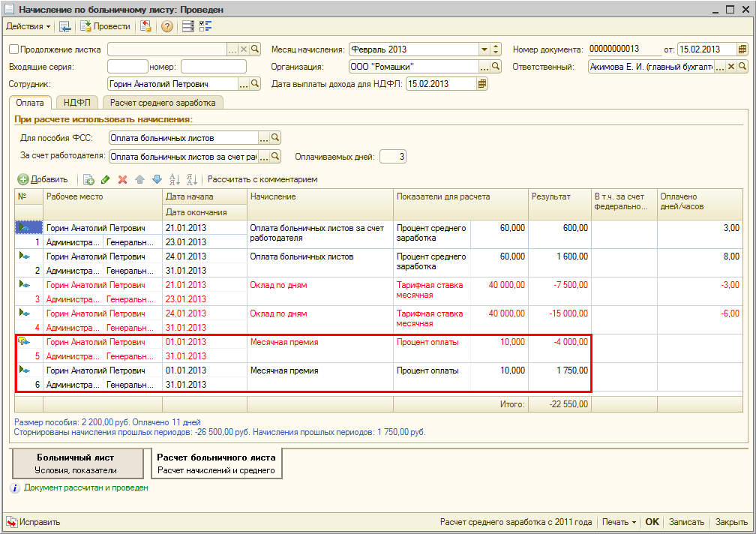Open the Расчет среднего заработка tab
This screenshot has width=756, height=534.
point(163,103)
